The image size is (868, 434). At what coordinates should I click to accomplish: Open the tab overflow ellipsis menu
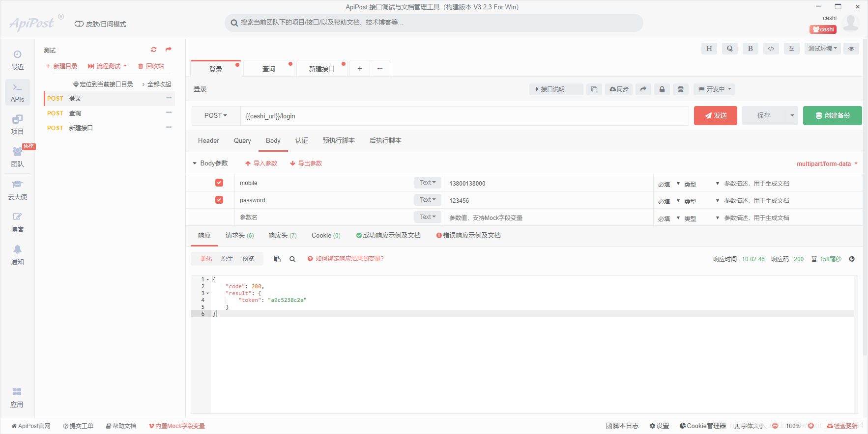click(x=380, y=69)
